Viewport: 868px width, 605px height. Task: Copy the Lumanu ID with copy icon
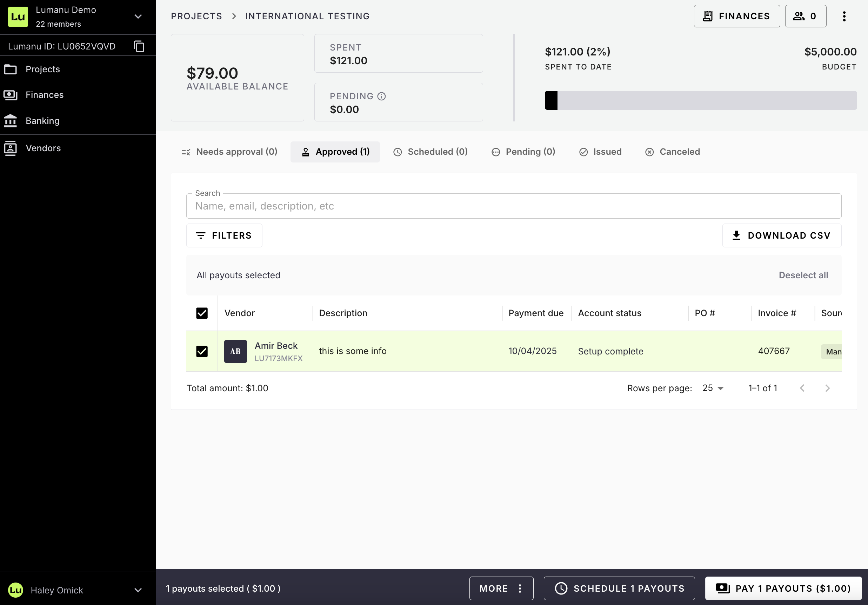point(139,46)
